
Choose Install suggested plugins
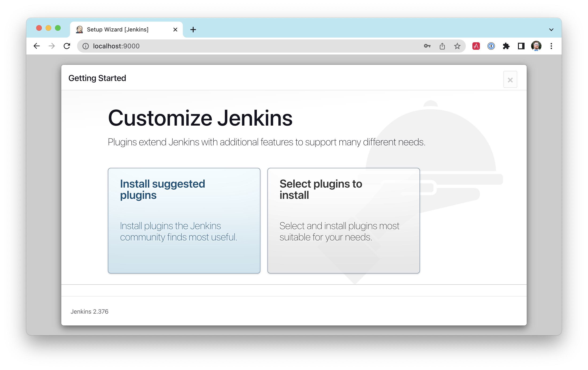point(184,220)
